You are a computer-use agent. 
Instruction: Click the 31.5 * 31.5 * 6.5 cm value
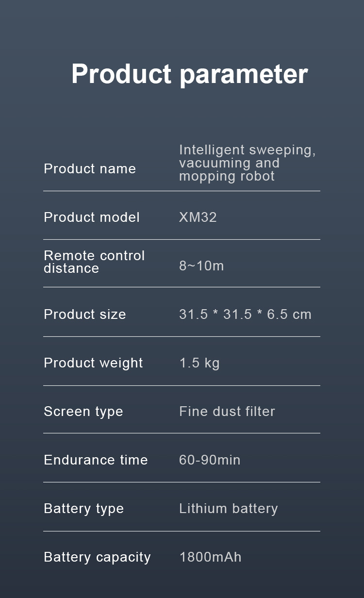pos(245,315)
